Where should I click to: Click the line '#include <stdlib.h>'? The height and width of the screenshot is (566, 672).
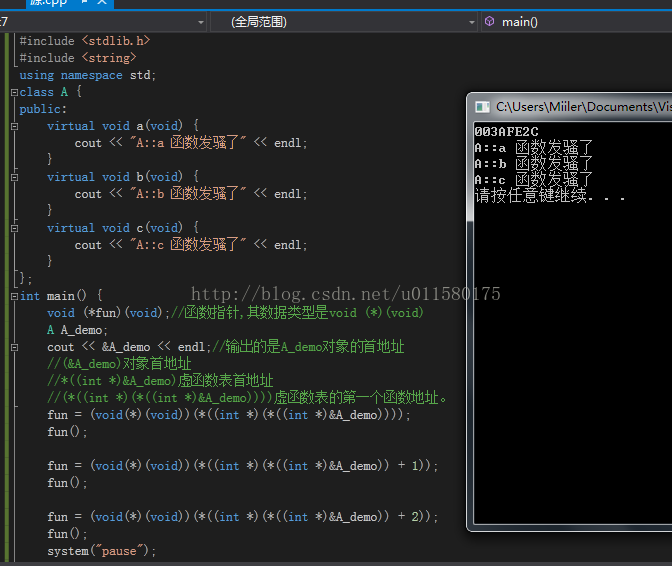point(85,41)
